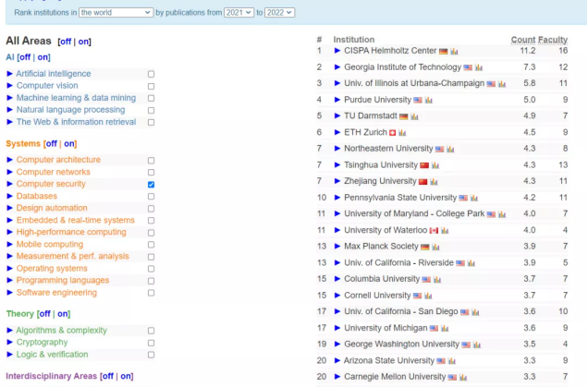
Task: Tick the Cryptography checkbox
Action: click(x=151, y=343)
